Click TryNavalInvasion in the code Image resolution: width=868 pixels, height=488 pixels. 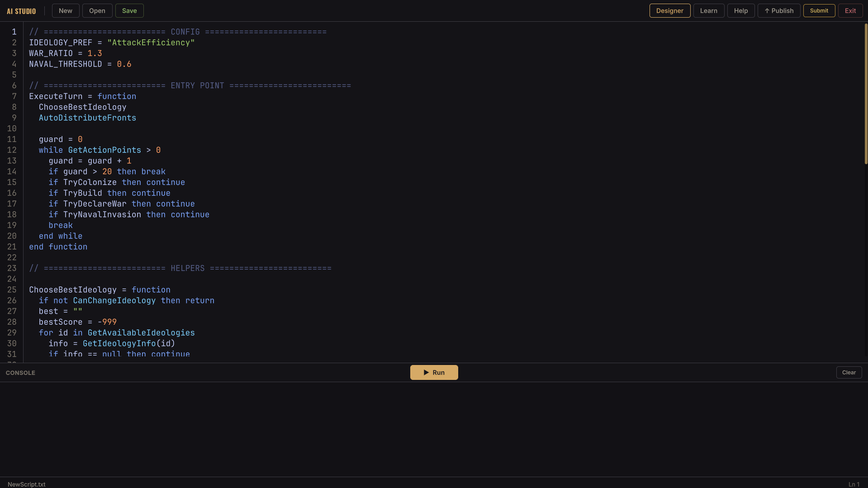click(102, 215)
